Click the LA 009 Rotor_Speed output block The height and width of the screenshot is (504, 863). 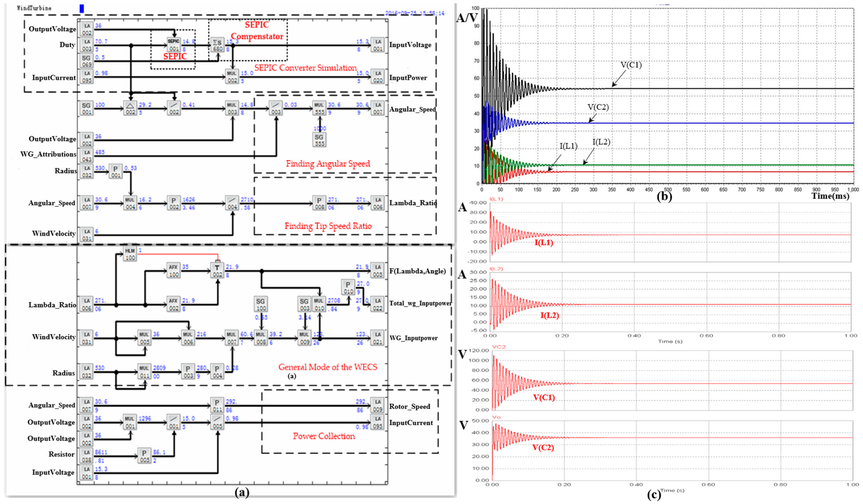pyautogui.click(x=377, y=405)
